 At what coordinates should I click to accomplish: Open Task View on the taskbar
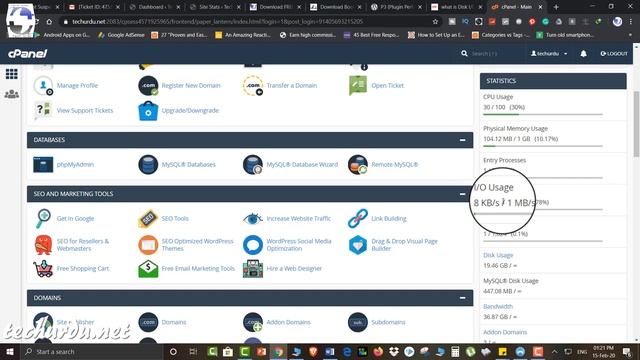click(x=193, y=351)
